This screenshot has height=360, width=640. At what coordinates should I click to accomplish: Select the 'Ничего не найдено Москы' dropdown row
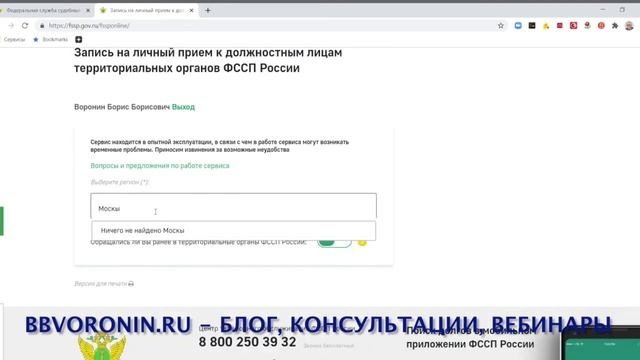pyautogui.click(x=233, y=231)
